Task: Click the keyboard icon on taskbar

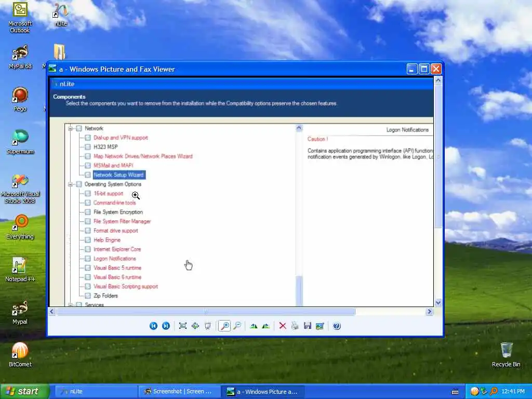Action: (455, 392)
